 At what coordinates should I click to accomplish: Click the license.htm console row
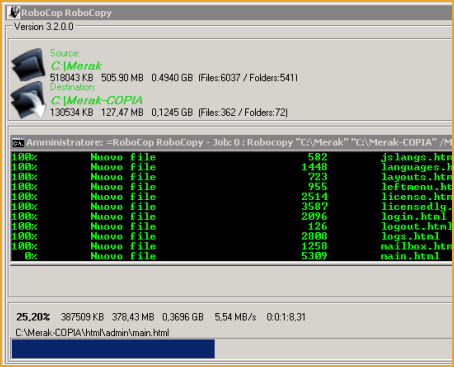coord(232,197)
